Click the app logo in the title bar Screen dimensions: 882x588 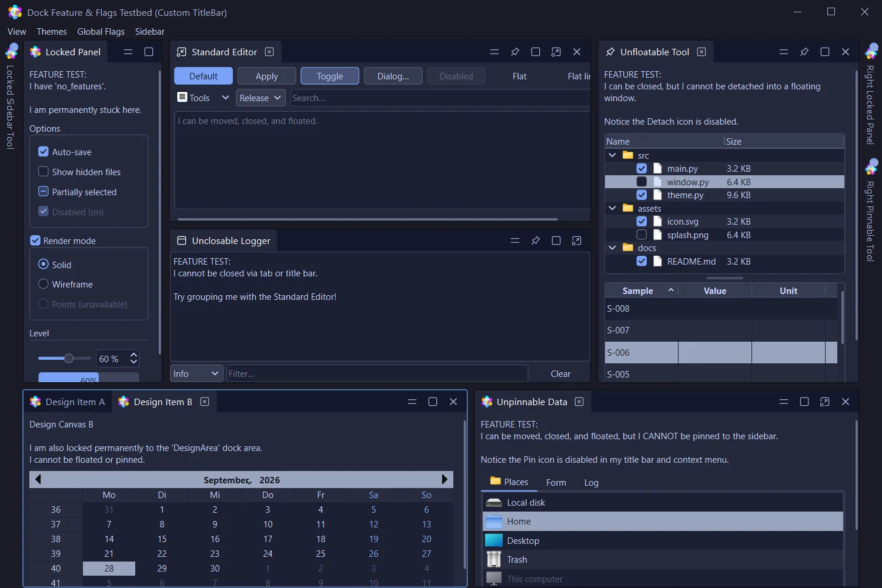coord(15,12)
